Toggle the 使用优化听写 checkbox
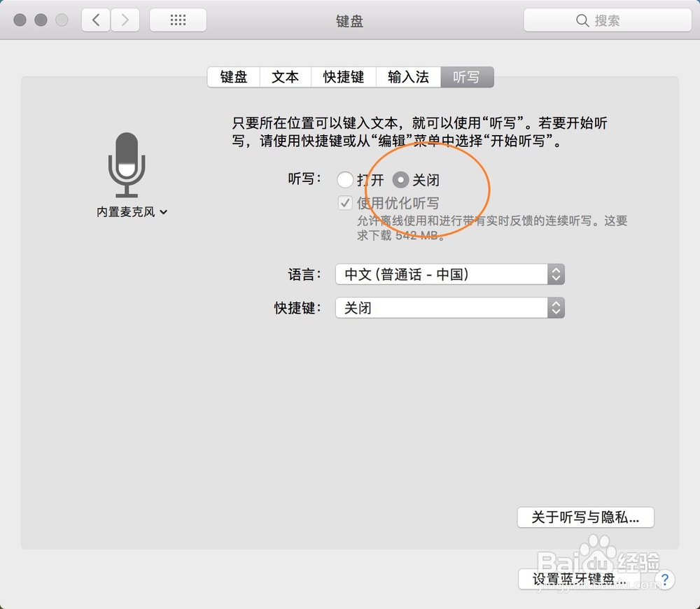Screen dimensions: 700x609 point(345,202)
